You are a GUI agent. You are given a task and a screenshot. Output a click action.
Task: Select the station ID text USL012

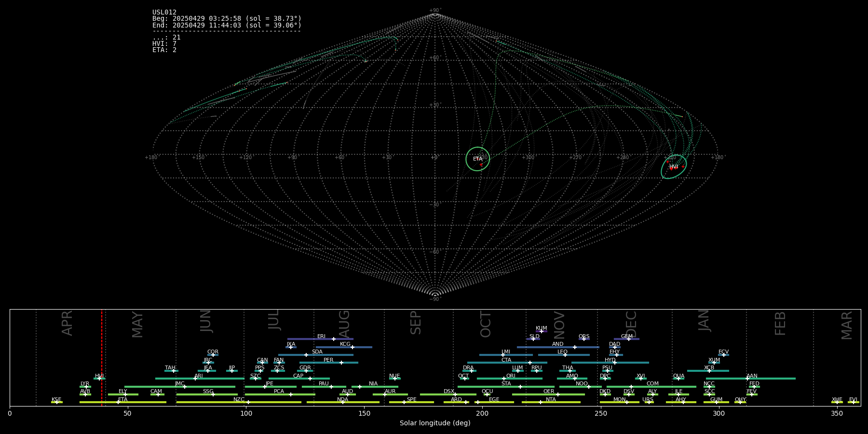tap(164, 13)
